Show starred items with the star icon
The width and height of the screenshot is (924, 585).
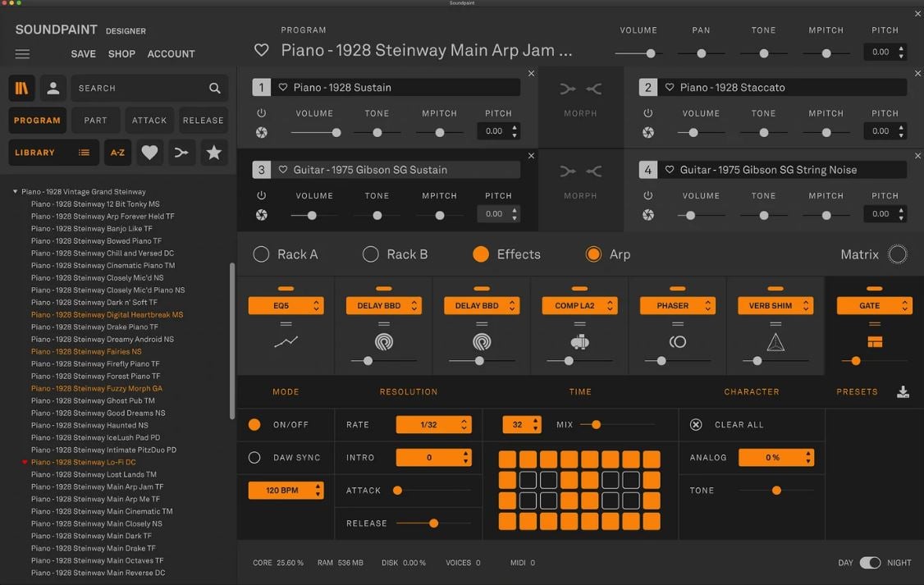pos(214,153)
